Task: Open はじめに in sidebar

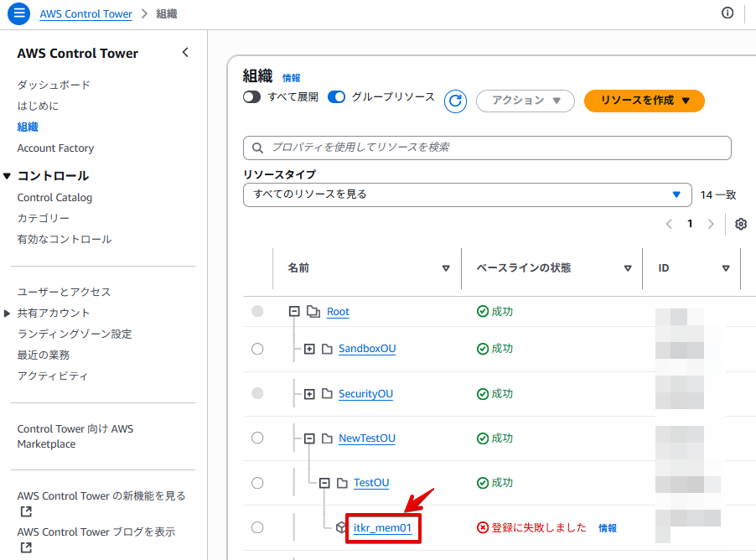Action: point(38,106)
